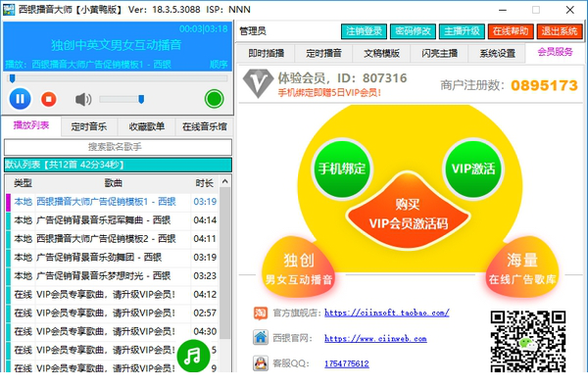588x387 pixels.
Task: Open the 闪亮主播 tab
Action: (439, 53)
